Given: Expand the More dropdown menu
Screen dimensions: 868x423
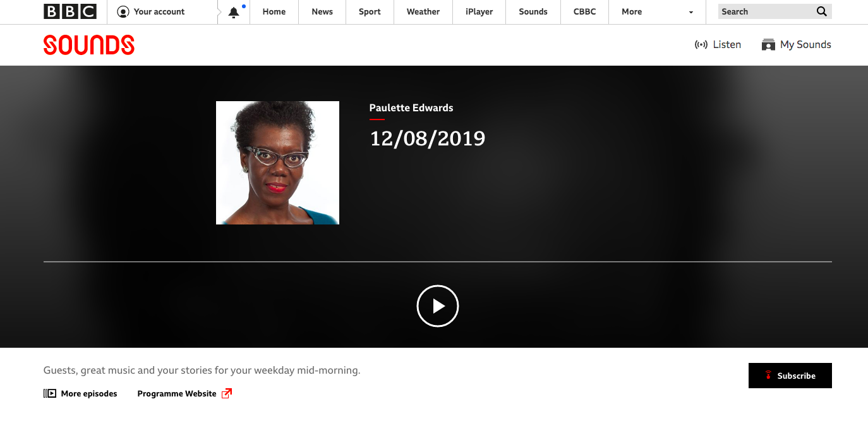Looking at the screenshot, I should tap(658, 11).
